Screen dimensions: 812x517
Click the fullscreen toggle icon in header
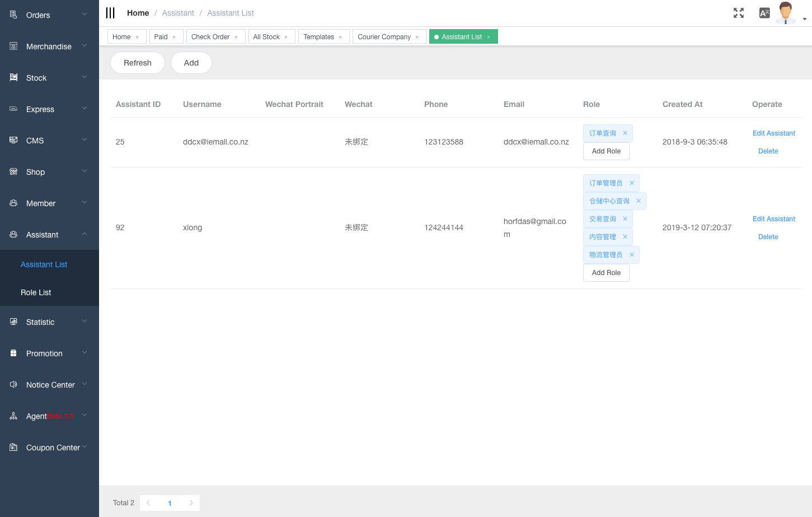739,12
